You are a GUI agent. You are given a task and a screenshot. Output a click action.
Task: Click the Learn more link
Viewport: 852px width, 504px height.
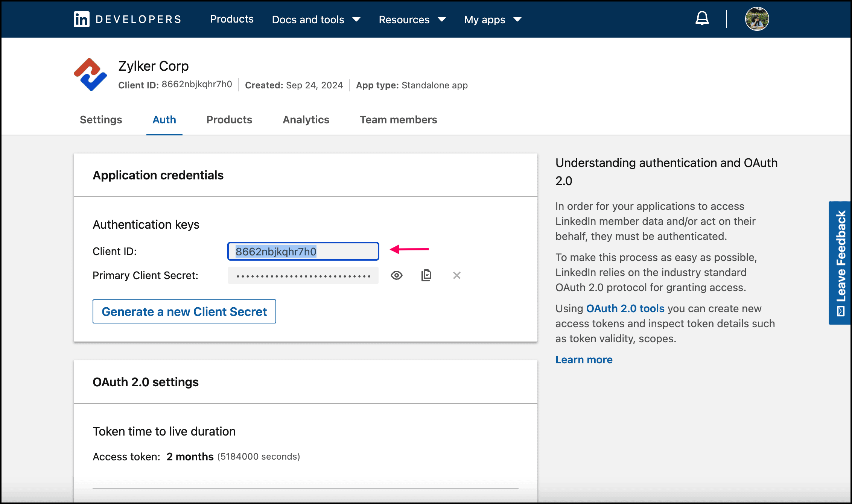point(584,360)
